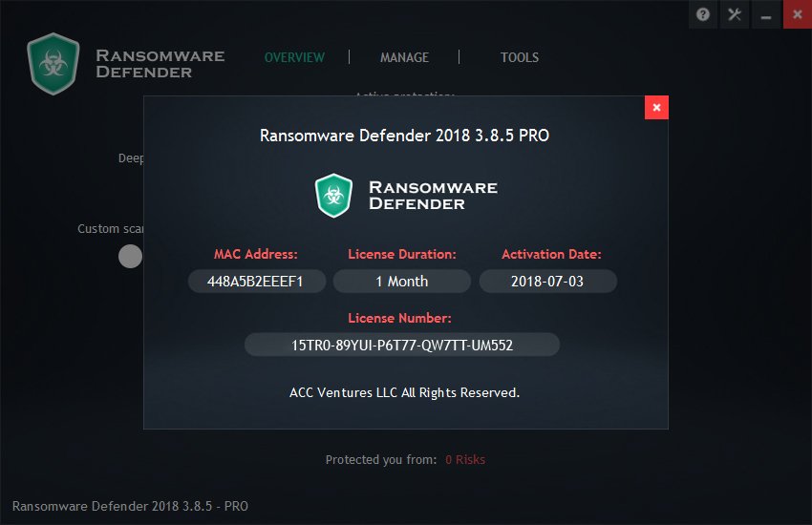Image resolution: width=812 pixels, height=525 pixels.
Task: Click 'ACC Ventures LLC All Rights Reserved.' text
Action: [x=404, y=392]
